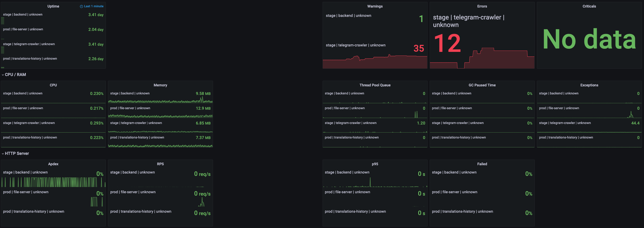Open the Errors panel title menu
This screenshot has height=228, width=644.
(482, 6)
